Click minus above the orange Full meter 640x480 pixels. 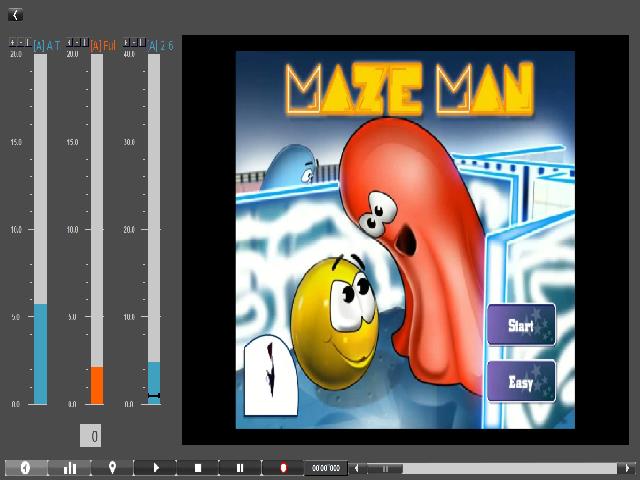coord(77,42)
